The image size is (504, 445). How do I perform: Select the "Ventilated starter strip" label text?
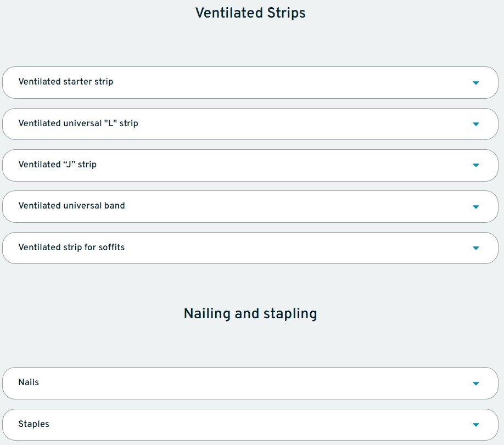click(66, 82)
